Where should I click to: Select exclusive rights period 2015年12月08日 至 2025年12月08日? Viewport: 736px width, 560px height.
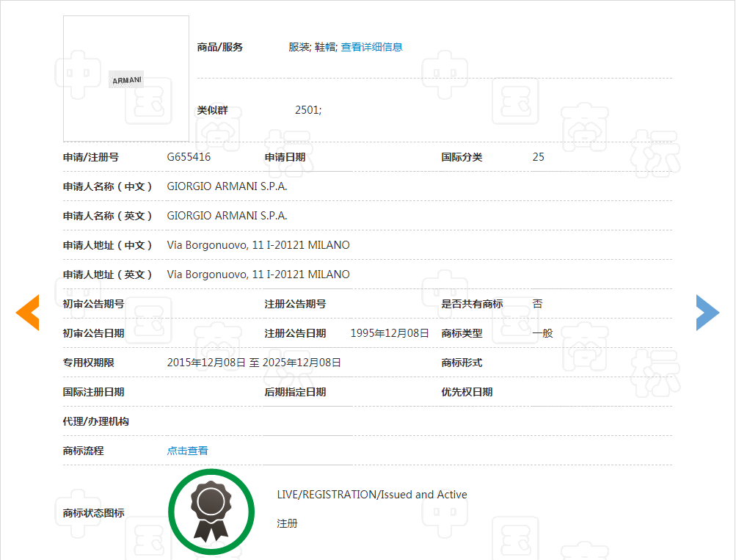coord(254,363)
